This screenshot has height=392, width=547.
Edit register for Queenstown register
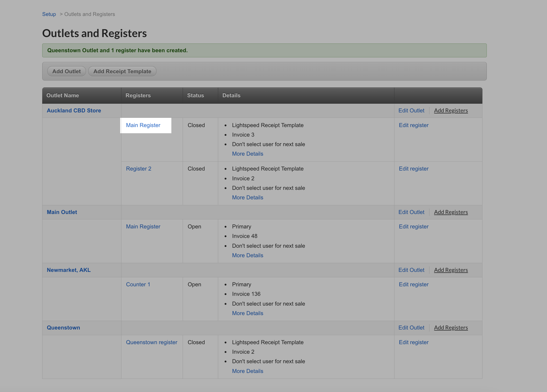[413, 342]
